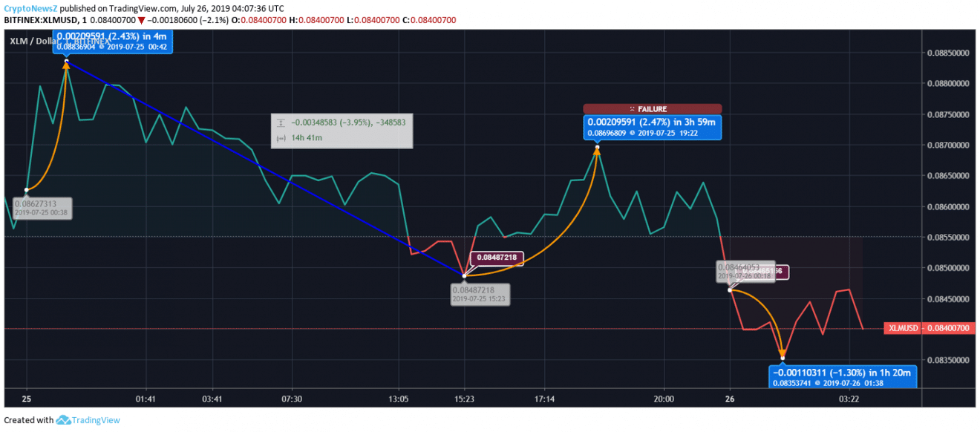Click the time range icon beside 14h 41m
980x432 pixels.
(281, 138)
